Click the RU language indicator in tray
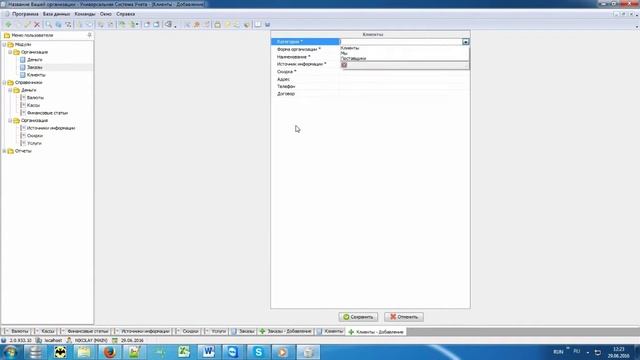The image size is (640, 360). coord(576,351)
